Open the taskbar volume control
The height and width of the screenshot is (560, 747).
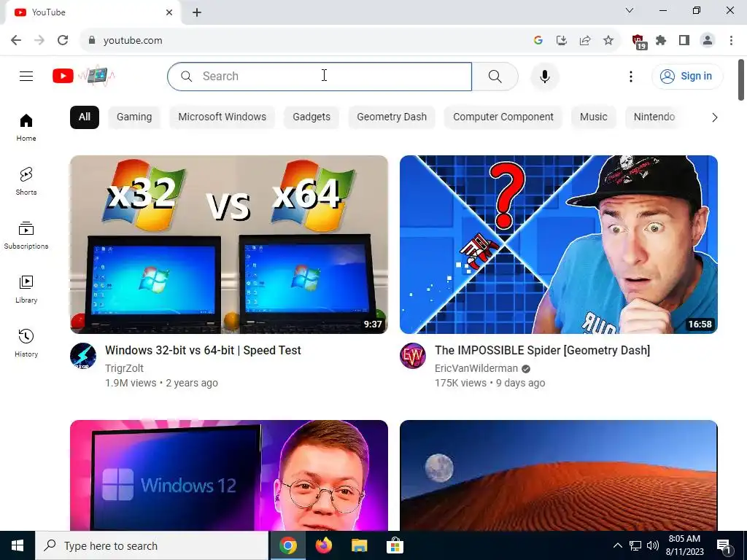pos(653,545)
